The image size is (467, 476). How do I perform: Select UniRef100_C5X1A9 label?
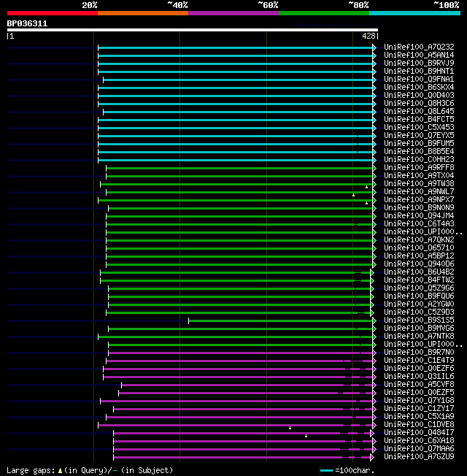tap(419, 417)
